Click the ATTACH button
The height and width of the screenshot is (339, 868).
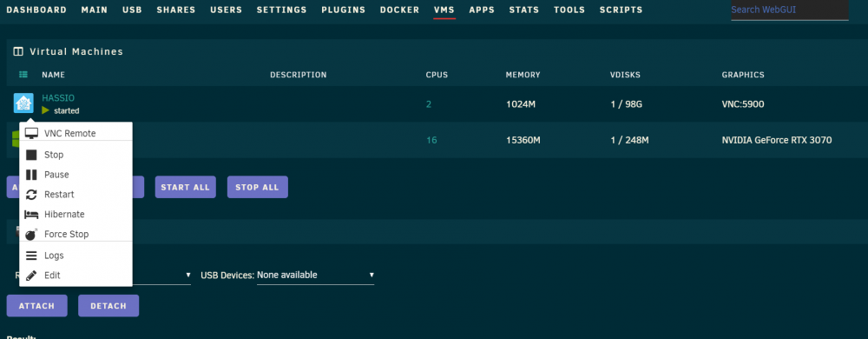pos(37,306)
